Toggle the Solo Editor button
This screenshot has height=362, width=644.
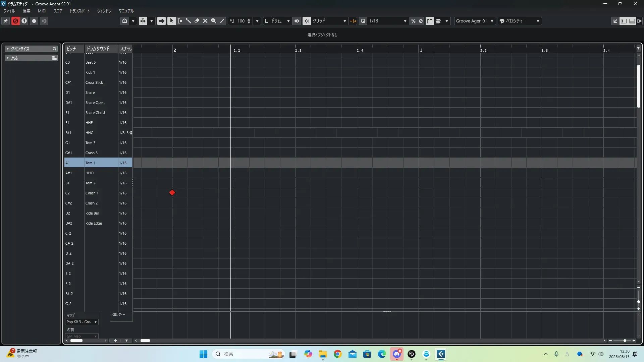pos(15,21)
